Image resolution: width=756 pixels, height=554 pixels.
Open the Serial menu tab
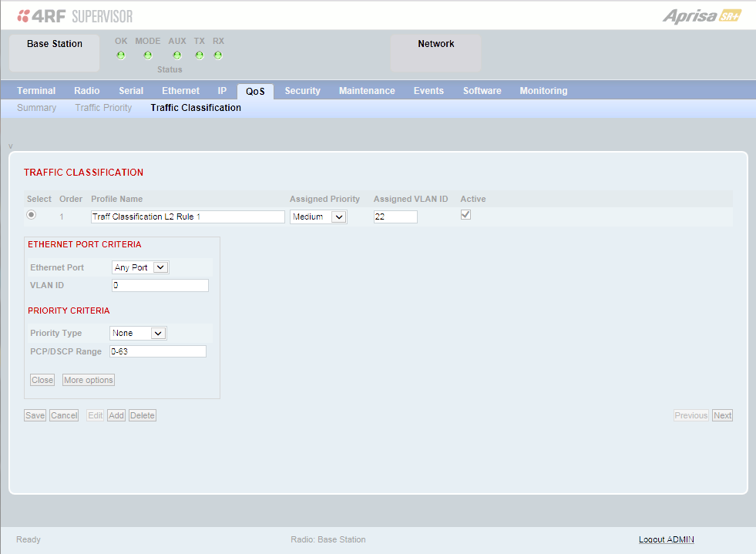coord(131,91)
